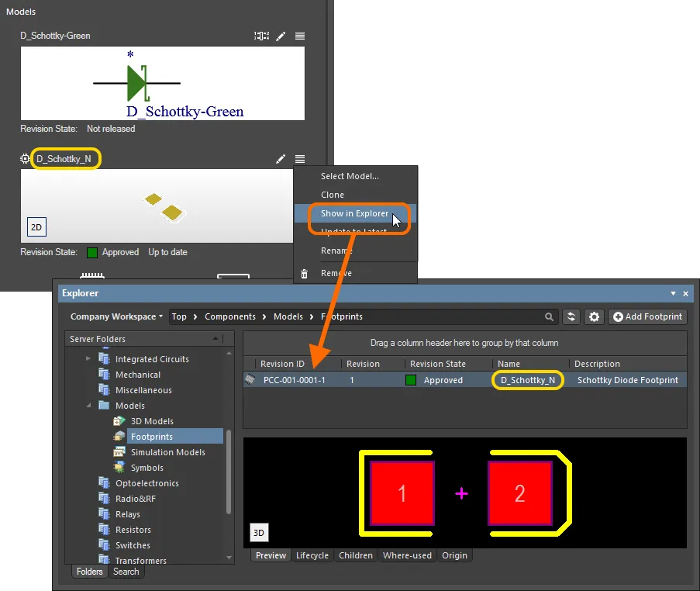Toggle the 3D view button in the preview pane
The image size is (700, 591).
(x=258, y=533)
